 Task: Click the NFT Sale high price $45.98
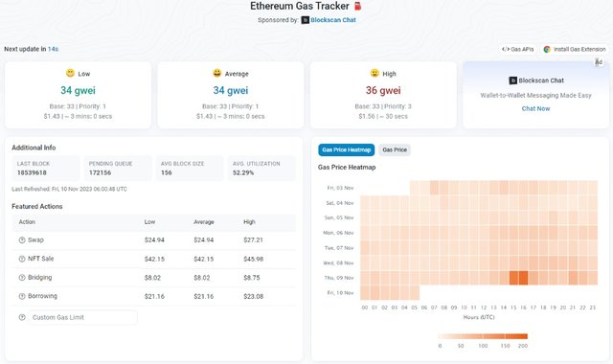click(253, 259)
